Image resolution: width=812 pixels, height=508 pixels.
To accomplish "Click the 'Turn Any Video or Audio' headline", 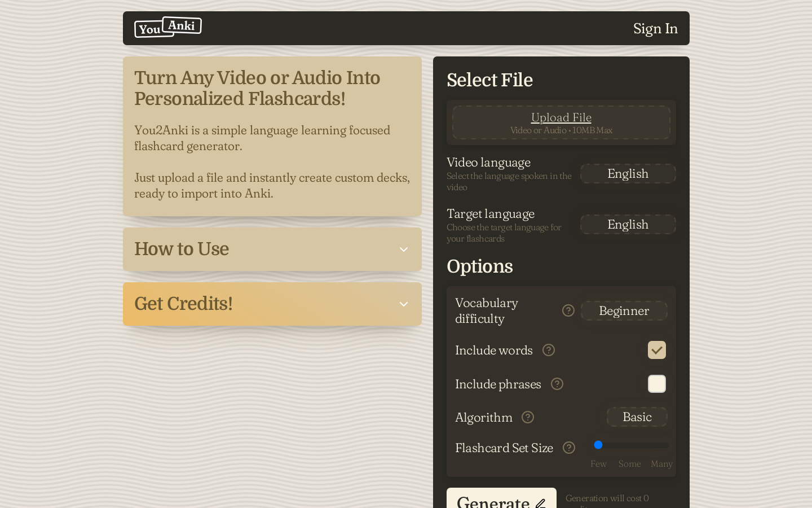I will coord(257,89).
